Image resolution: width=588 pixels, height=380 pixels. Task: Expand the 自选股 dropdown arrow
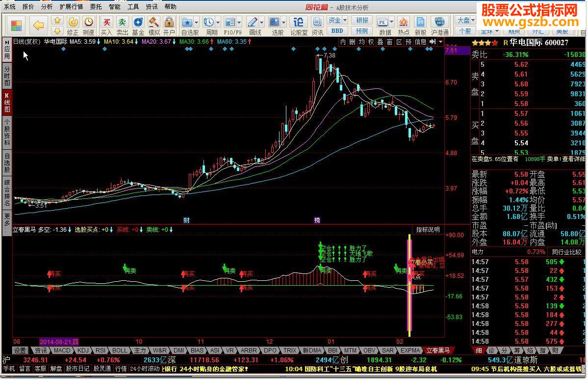click(x=196, y=22)
